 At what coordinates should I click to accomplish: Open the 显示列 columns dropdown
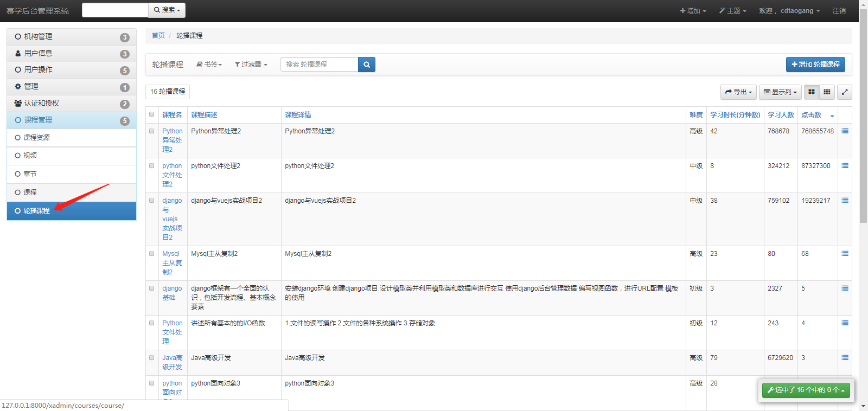pos(780,92)
